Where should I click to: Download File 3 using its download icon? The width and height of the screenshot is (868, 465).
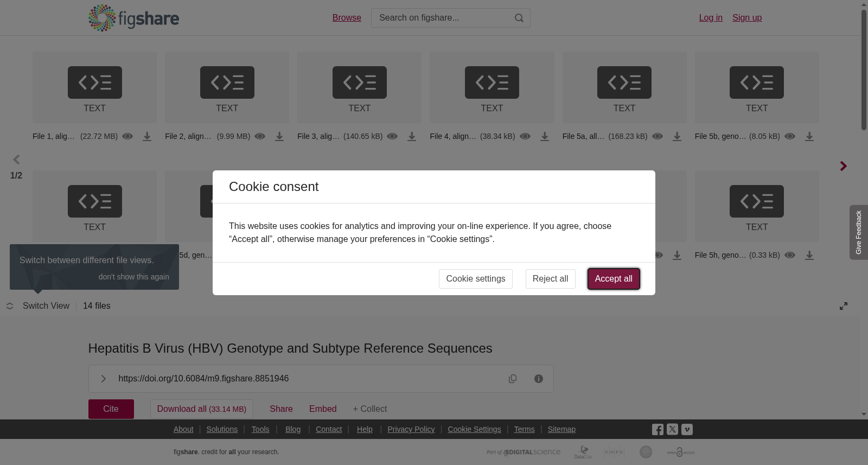pyautogui.click(x=412, y=137)
